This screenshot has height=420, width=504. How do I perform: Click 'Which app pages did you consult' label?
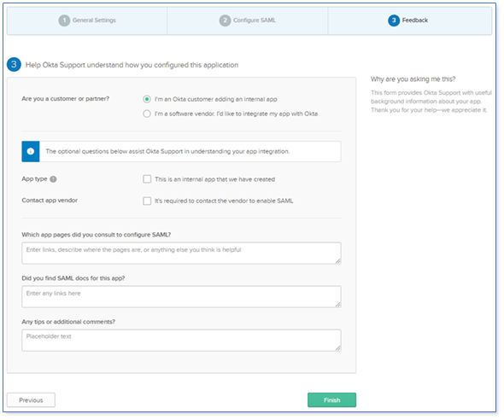(97, 235)
